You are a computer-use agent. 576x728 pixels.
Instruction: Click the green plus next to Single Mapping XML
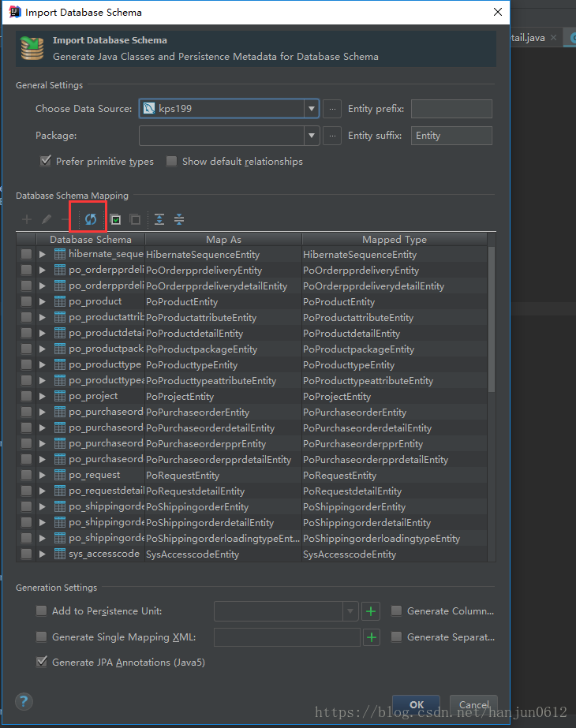(371, 637)
